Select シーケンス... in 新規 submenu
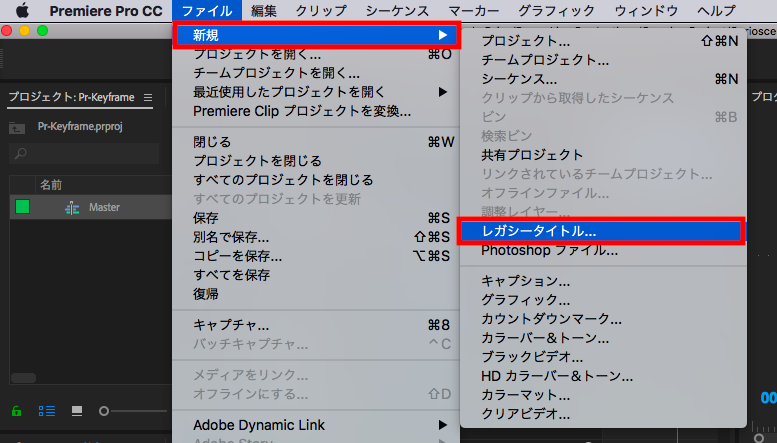 tap(604, 79)
